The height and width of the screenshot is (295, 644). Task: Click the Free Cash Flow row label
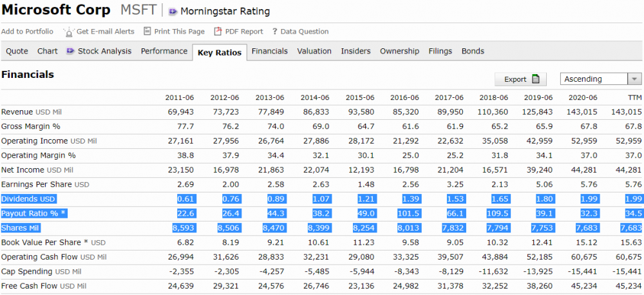pyautogui.click(x=44, y=286)
